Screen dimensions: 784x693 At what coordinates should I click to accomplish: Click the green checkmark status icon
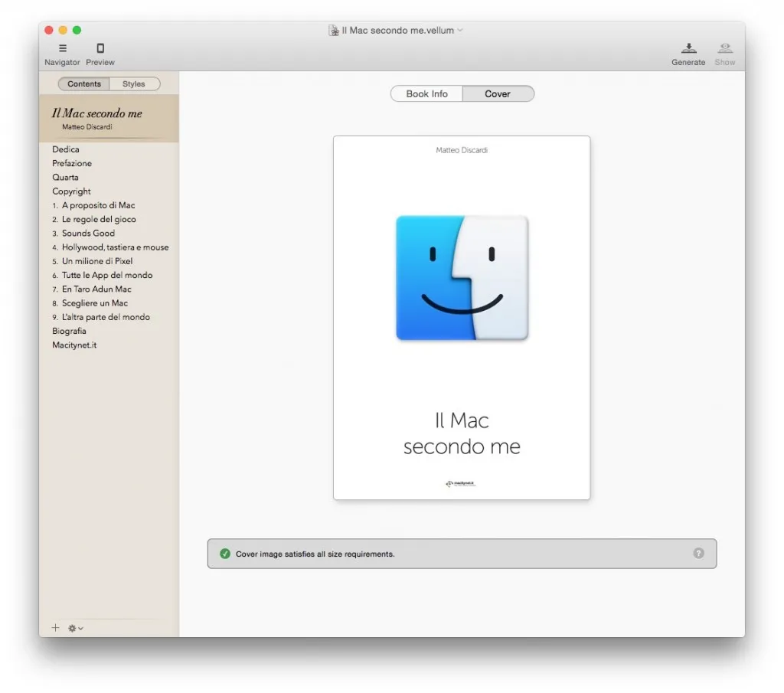225,554
